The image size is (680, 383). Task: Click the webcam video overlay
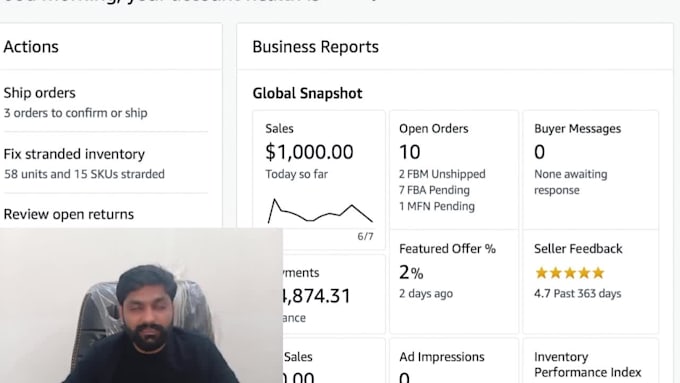141,306
